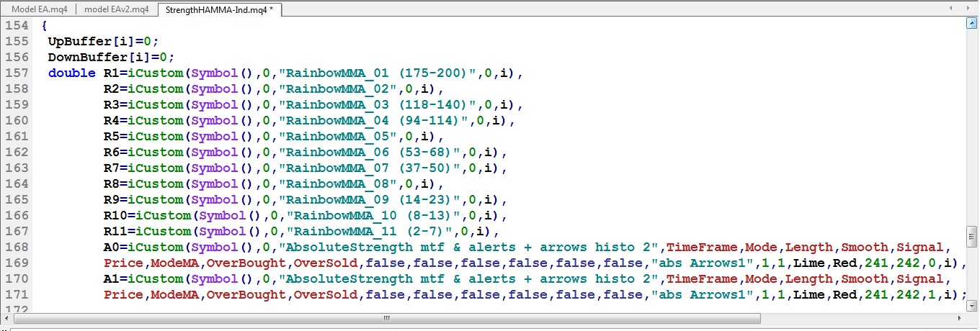This screenshot has height=331, width=980.
Task: Click the double keyword before R1
Action: coord(71,73)
